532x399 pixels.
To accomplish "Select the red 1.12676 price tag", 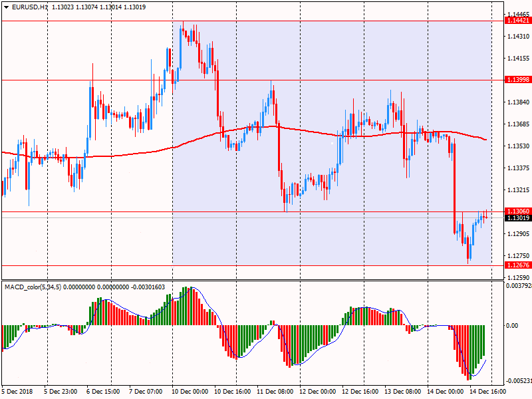I will [518, 265].
